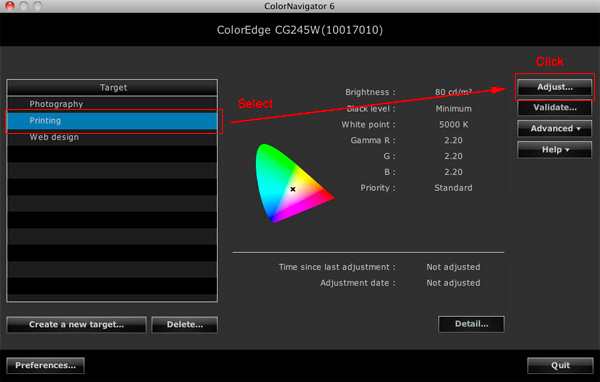
Task: Click the 5000 K white point value
Action: click(x=453, y=125)
